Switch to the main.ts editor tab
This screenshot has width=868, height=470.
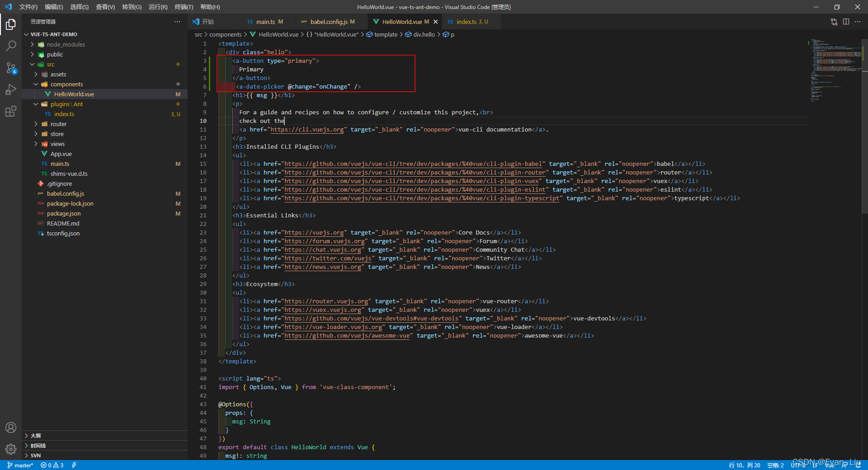[x=268, y=22]
